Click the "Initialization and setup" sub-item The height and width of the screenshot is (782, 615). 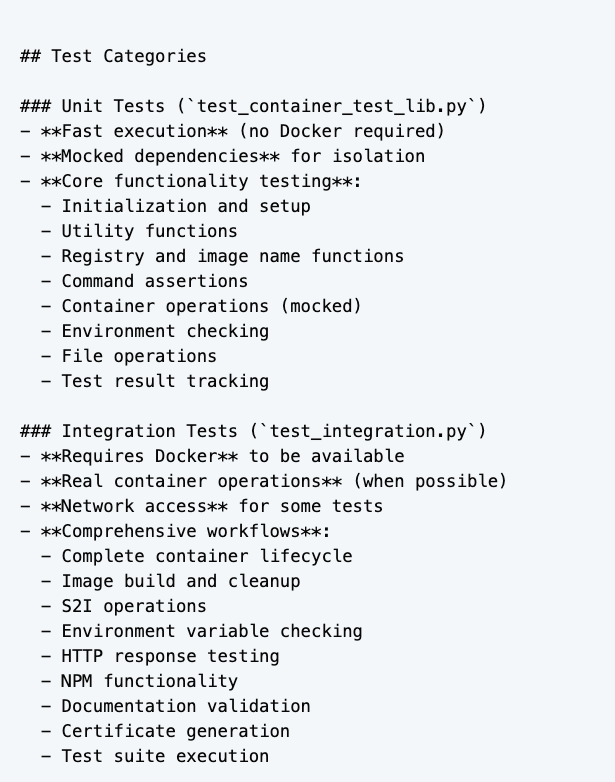(186, 206)
